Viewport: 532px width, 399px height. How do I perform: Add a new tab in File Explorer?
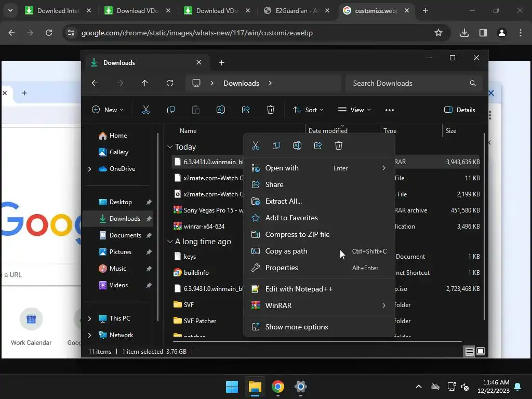click(221, 62)
